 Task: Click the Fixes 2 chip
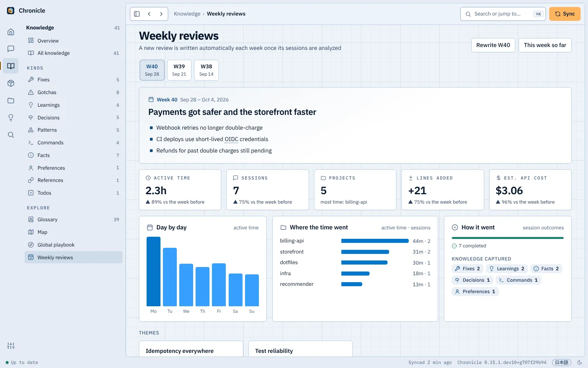pyautogui.click(x=468, y=269)
